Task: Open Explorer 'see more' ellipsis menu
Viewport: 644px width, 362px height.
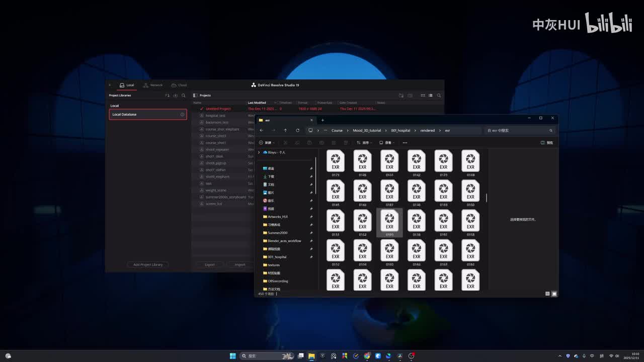Action: tap(405, 143)
